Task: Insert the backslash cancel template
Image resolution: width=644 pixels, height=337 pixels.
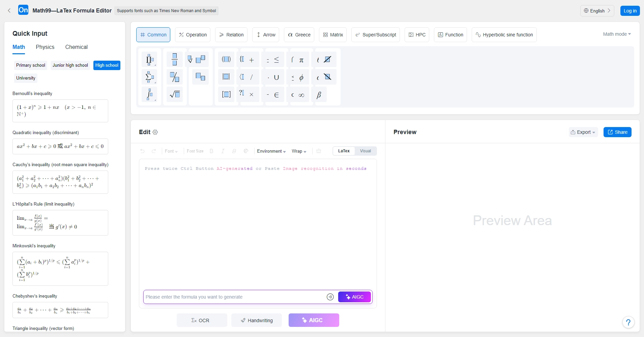Action: click(x=327, y=77)
